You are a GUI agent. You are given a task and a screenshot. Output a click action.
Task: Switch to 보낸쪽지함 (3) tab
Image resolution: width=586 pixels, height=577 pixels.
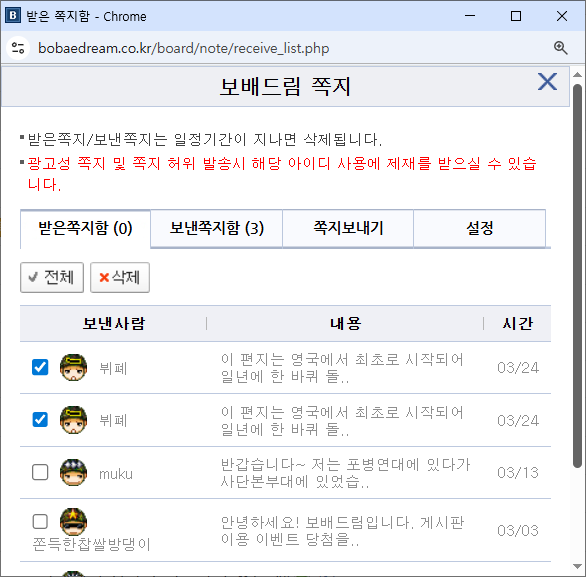(x=217, y=228)
